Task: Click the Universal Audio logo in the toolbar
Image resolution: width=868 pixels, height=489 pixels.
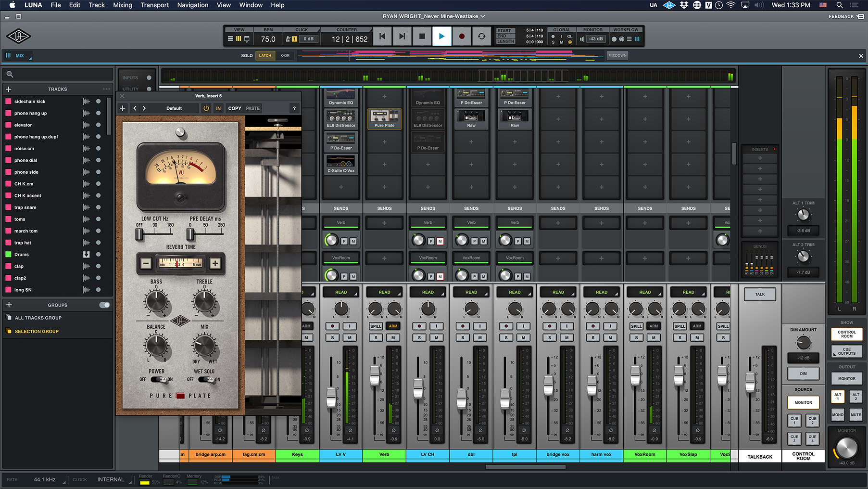Action: tap(18, 36)
